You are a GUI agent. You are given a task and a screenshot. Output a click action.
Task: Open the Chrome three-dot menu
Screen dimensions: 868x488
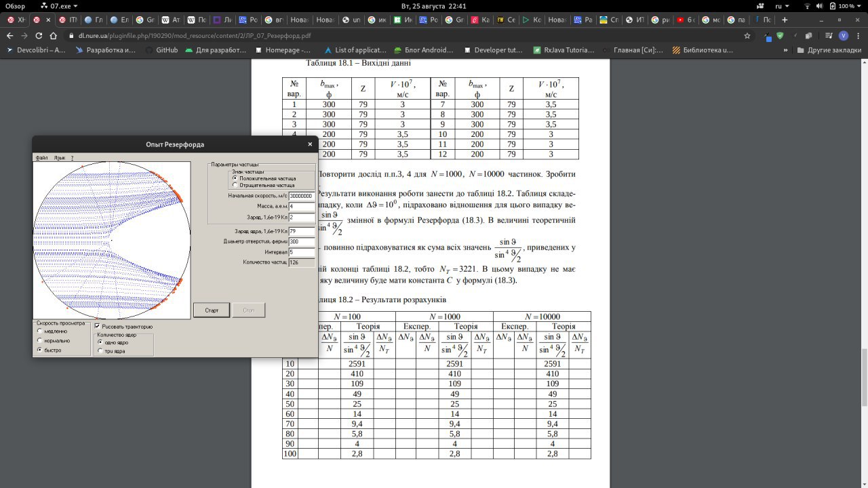(859, 35)
